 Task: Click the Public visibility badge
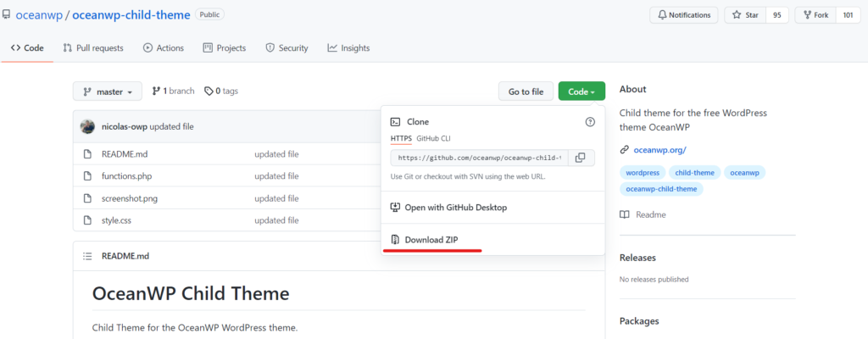click(x=209, y=15)
